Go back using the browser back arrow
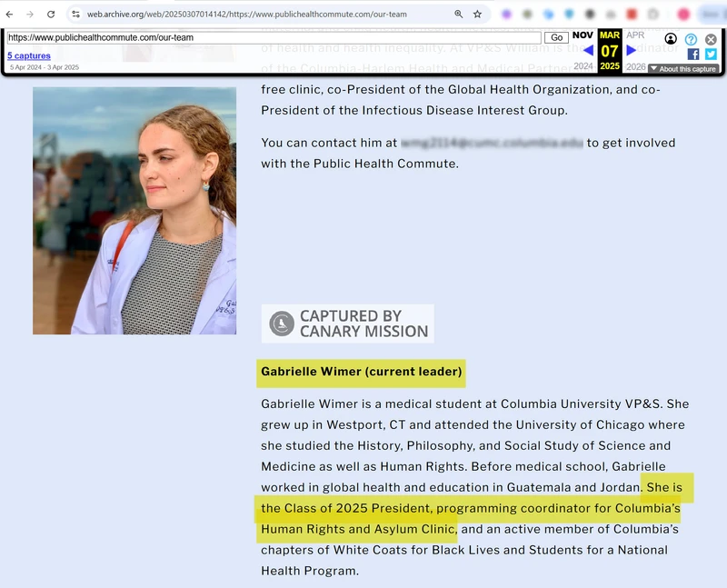This screenshot has height=588, width=727. point(9,15)
